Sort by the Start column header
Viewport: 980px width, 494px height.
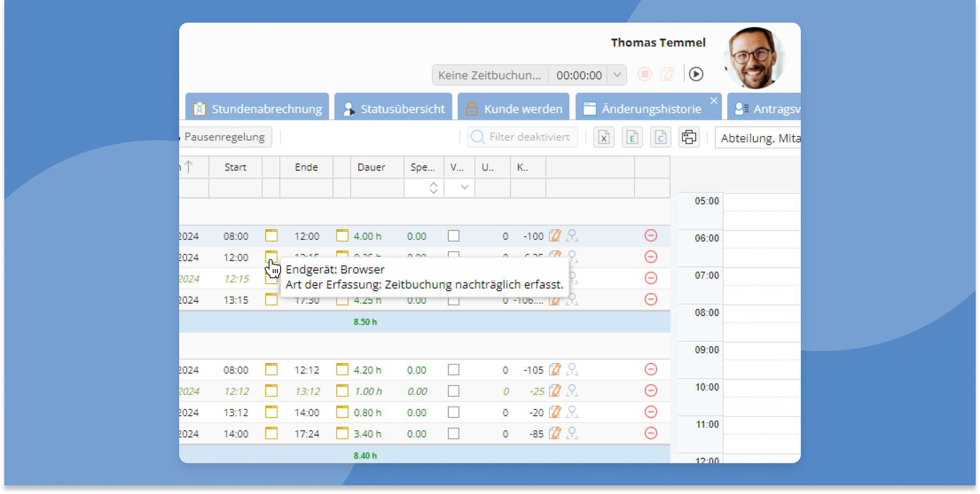pyautogui.click(x=235, y=167)
